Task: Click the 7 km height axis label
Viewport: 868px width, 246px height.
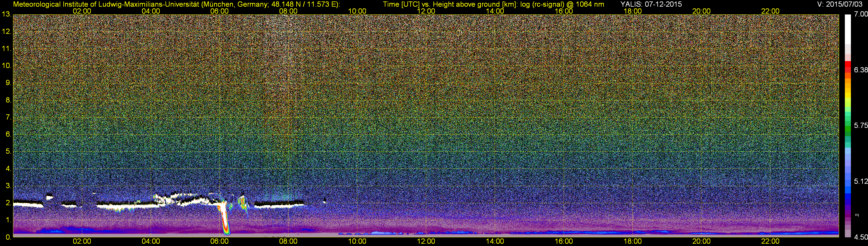Action: click(8, 117)
